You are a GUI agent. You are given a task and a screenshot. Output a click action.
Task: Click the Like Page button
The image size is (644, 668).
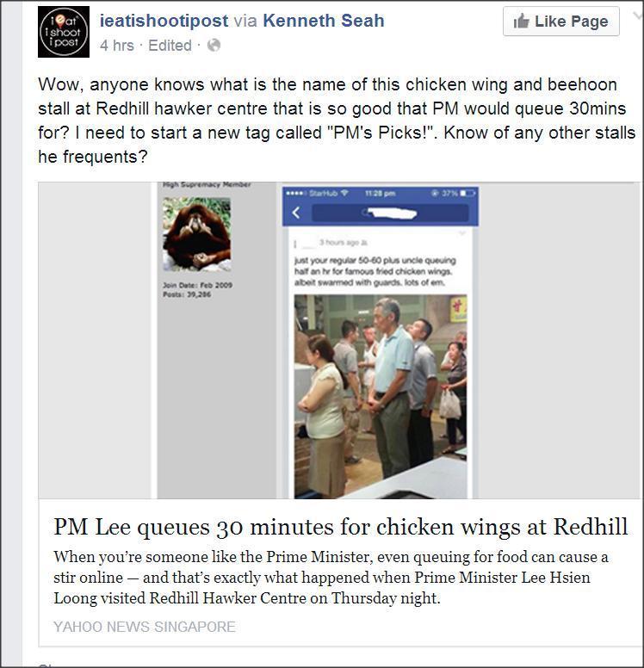(x=560, y=22)
